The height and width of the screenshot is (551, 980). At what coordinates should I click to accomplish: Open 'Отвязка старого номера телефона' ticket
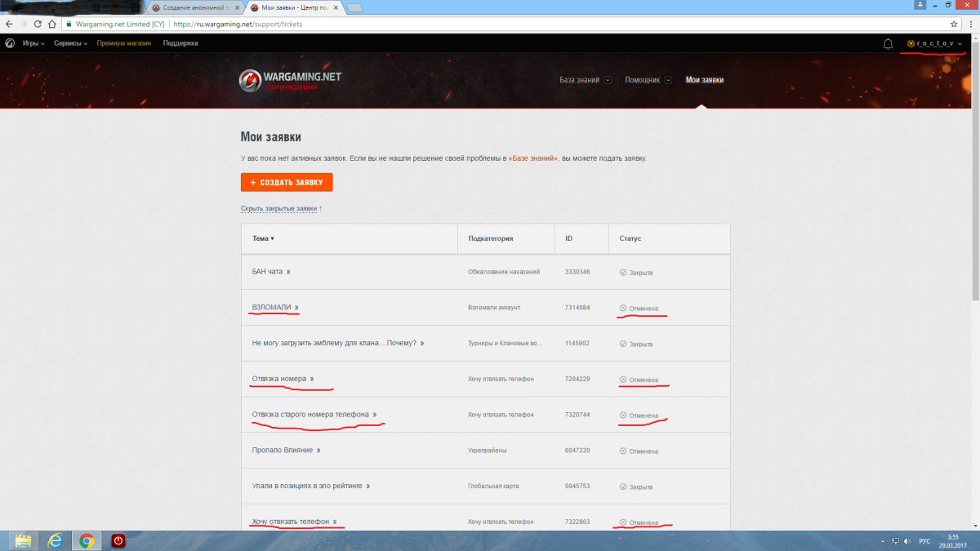click(x=314, y=415)
